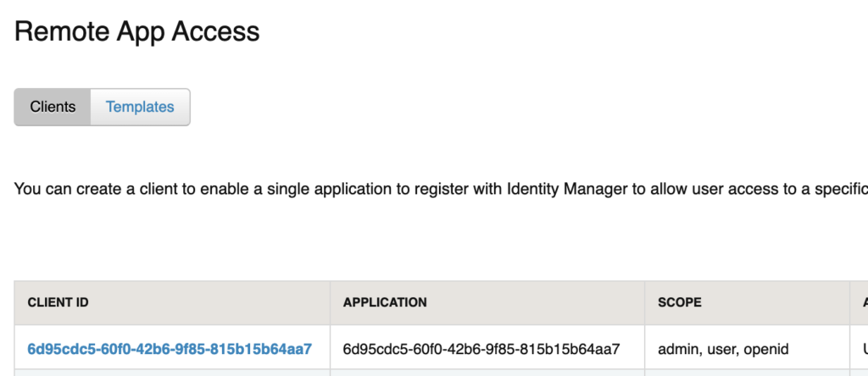Click the cut-off cell right of the scope value

[x=860, y=349]
